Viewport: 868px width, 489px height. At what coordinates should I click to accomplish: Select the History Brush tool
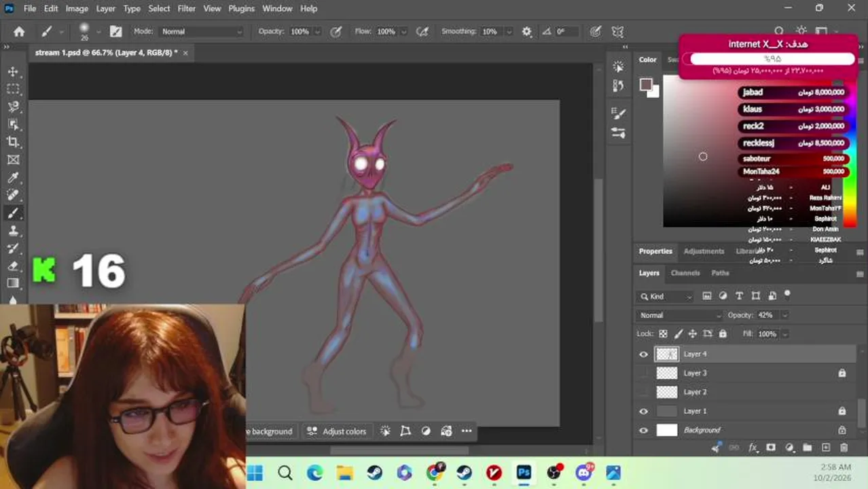point(13,249)
